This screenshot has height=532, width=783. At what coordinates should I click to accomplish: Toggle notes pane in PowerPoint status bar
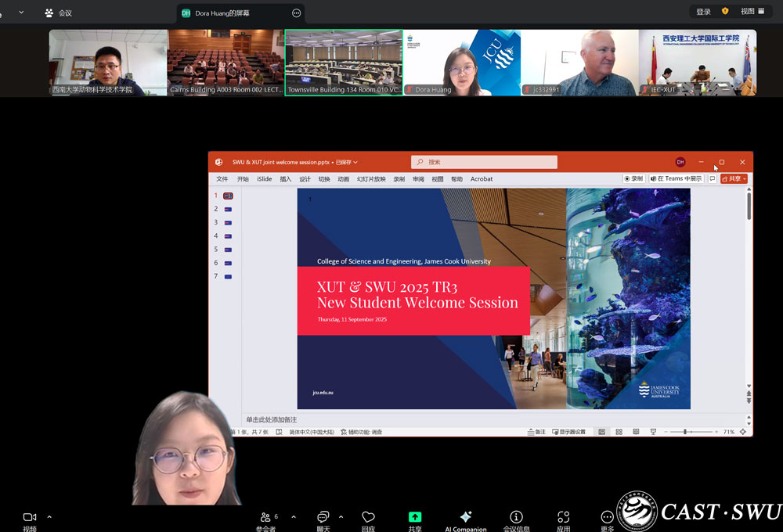[x=536, y=432]
